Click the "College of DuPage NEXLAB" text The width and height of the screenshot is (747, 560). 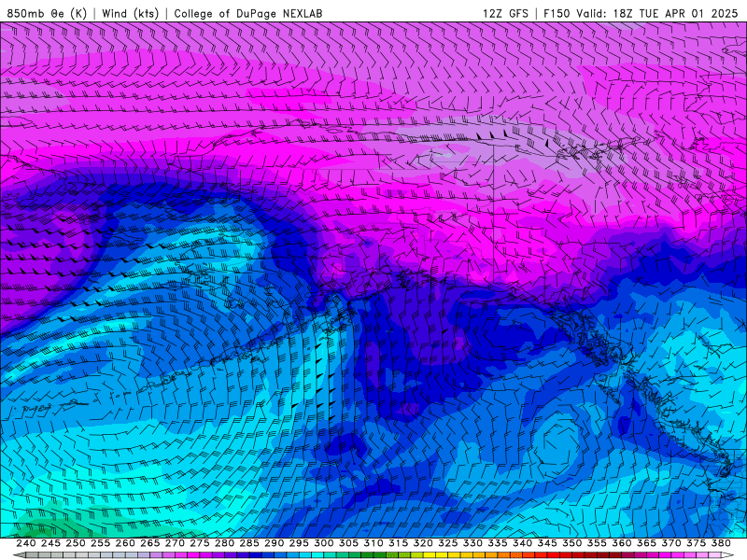[248, 13]
